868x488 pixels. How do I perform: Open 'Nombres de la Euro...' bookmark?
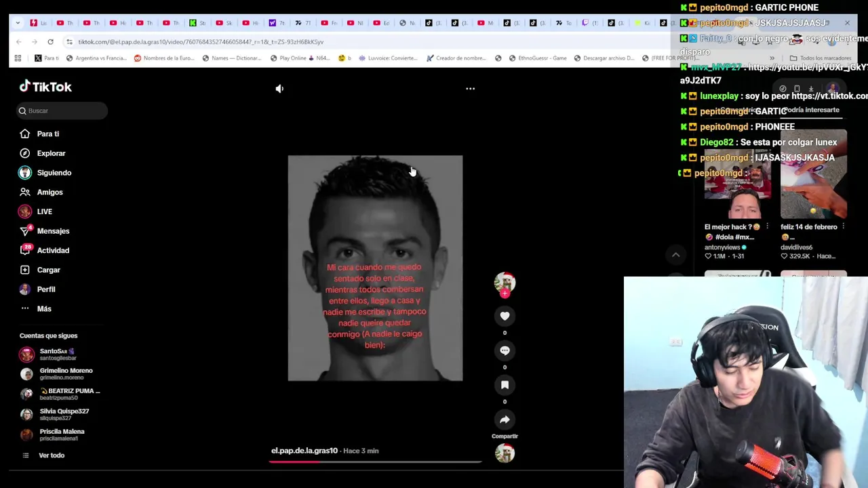(164, 58)
